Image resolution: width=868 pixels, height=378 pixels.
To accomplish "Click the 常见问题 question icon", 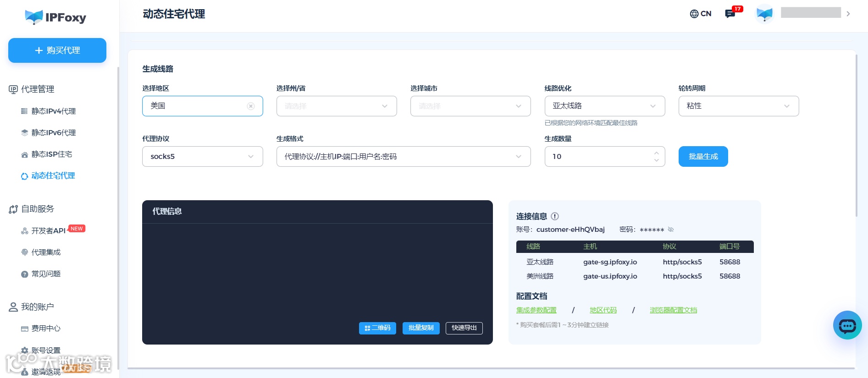I will [x=24, y=274].
